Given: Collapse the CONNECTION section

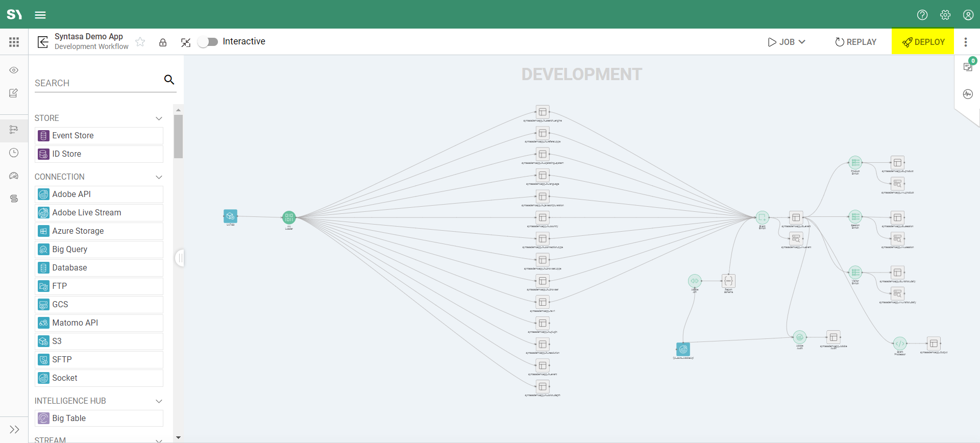Looking at the screenshot, I should [x=159, y=177].
